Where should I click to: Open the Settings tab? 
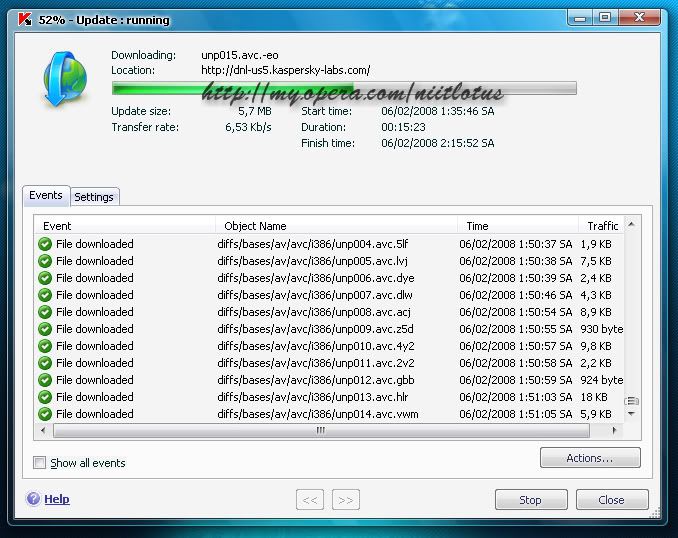94,197
